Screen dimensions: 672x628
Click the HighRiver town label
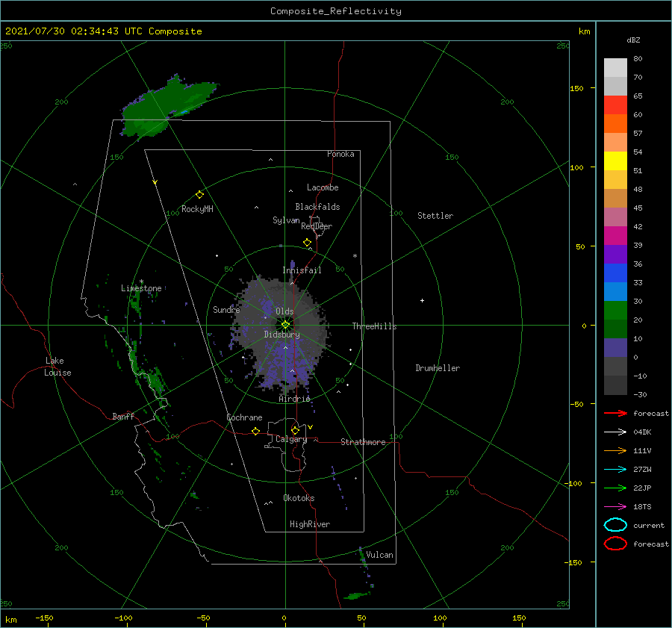tap(310, 524)
